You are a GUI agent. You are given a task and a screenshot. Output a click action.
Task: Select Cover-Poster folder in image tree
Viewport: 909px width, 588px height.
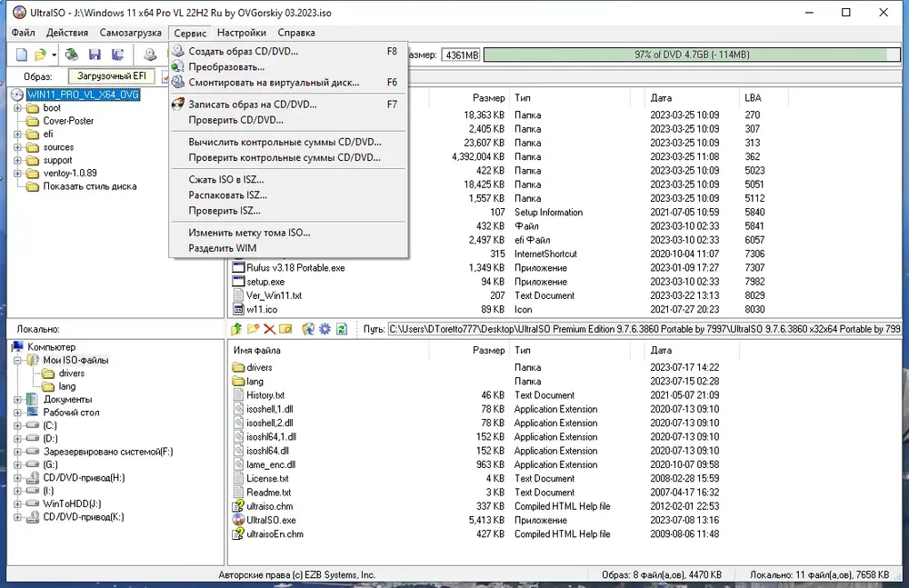click(68, 121)
